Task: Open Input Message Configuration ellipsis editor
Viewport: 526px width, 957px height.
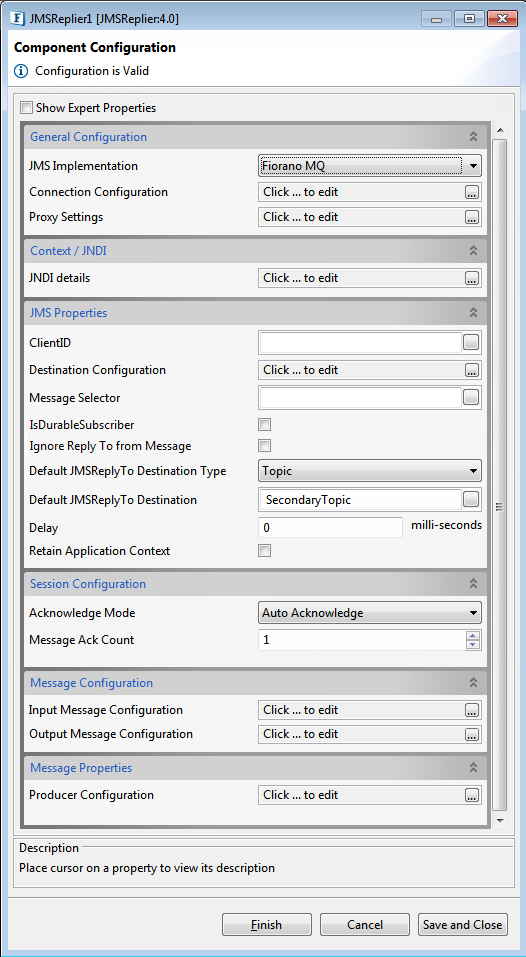Action: point(472,710)
